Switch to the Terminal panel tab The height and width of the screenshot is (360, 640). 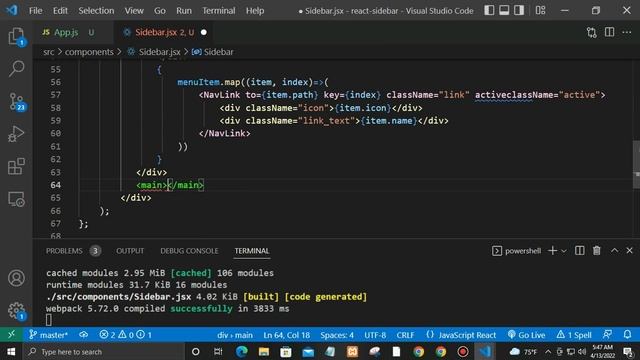[x=251, y=251]
